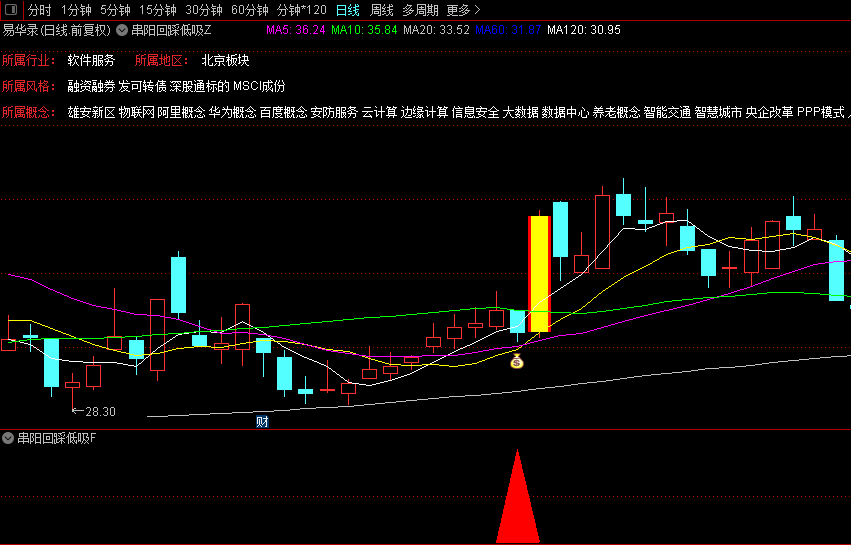Click the 物联网 concept tag
Screen dimensions: 851x545
pos(136,112)
